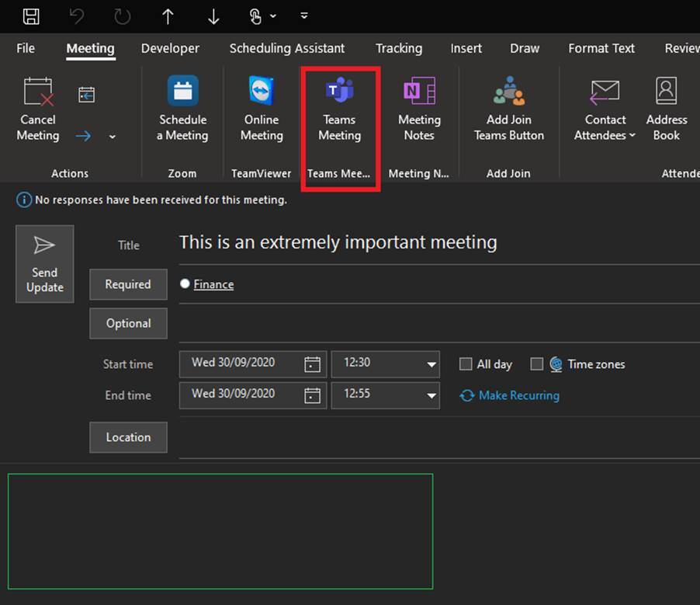Click the Cancel Meeting icon
This screenshot has width=700, height=605.
pos(38,92)
